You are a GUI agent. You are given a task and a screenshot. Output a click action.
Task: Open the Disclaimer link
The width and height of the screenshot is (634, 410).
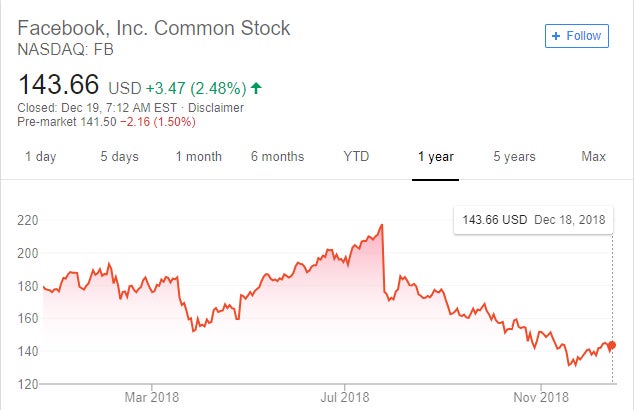coord(216,108)
